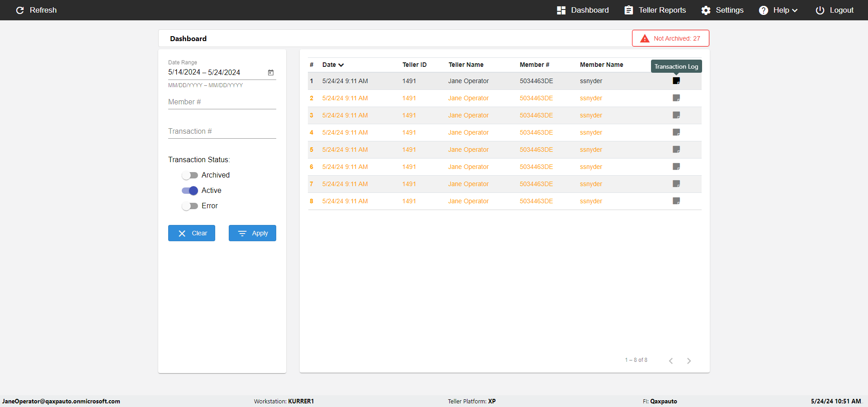
Task: Disable the Active status toggle
Action: [x=190, y=191]
